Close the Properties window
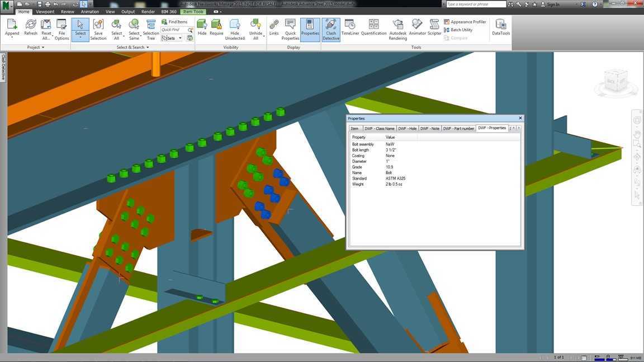Screen dimensions: 644x362 [520, 118]
